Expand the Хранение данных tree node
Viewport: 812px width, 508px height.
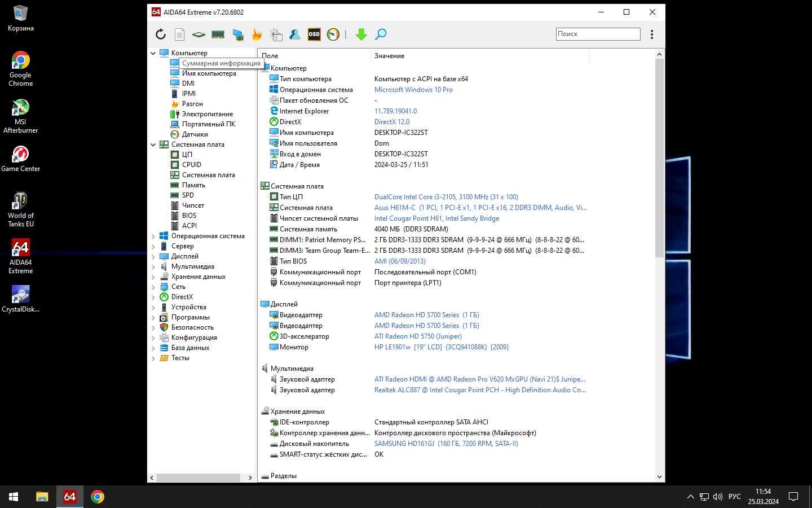coord(153,277)
